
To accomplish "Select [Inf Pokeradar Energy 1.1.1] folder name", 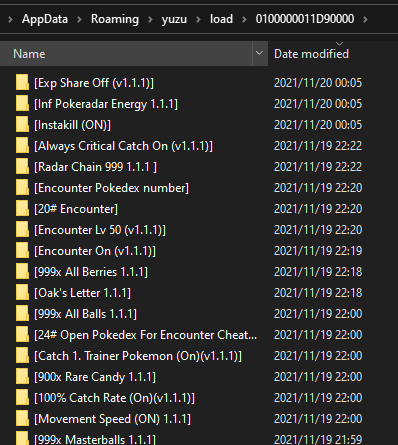I will 106,104.
